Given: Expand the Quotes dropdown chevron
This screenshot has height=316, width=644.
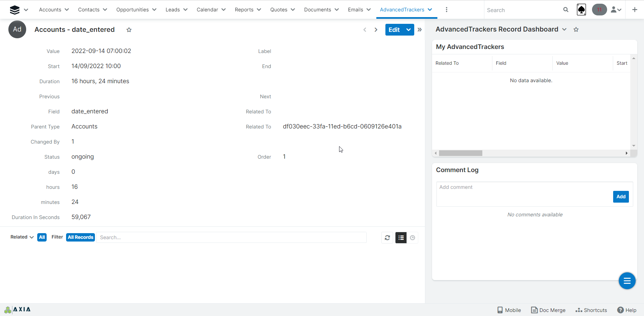Looking at the screenshot, I should pyautogui.click(x=293, y=10).
